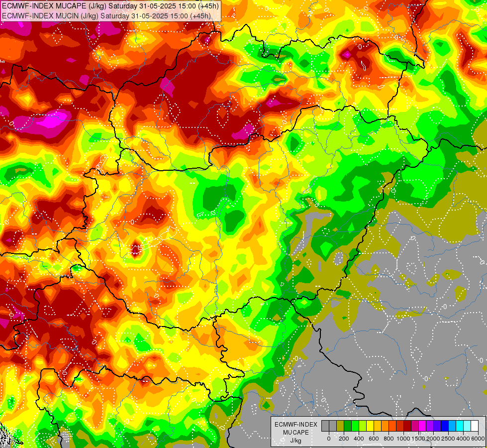Select the 'ECMWF-INDEX' label inside the legend box
Viewport: 487px width, 448px height.
[296, 425]
